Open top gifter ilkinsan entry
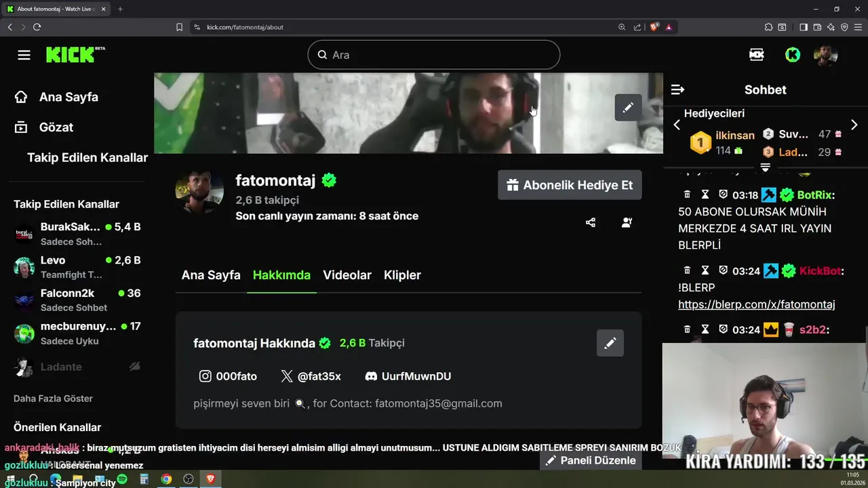This screenshot has height=488, width=868. pos(723,142)
